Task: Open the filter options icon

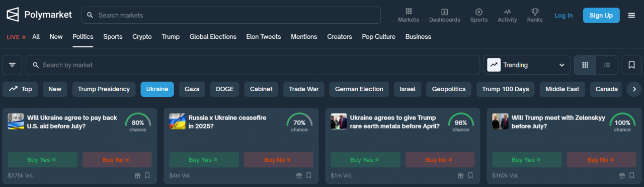Action: point(13,65)
